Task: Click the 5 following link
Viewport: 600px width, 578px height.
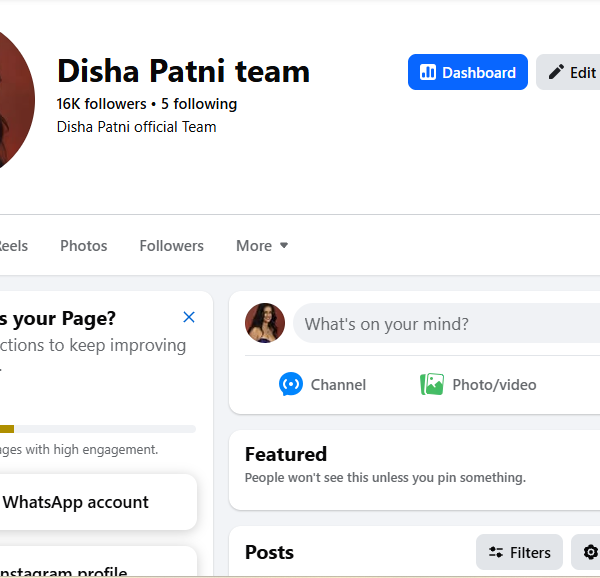Action: [199, 104]
